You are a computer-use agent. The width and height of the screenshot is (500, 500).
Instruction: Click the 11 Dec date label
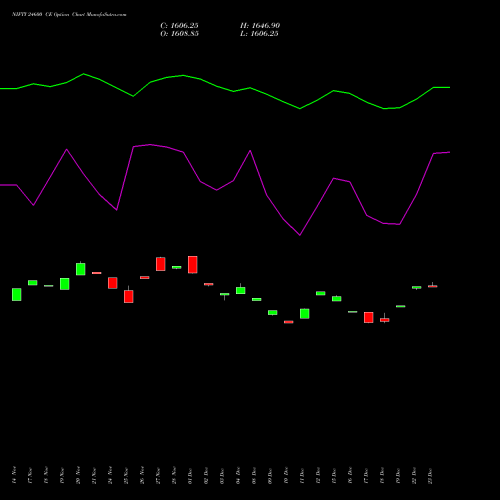[302, 475]
